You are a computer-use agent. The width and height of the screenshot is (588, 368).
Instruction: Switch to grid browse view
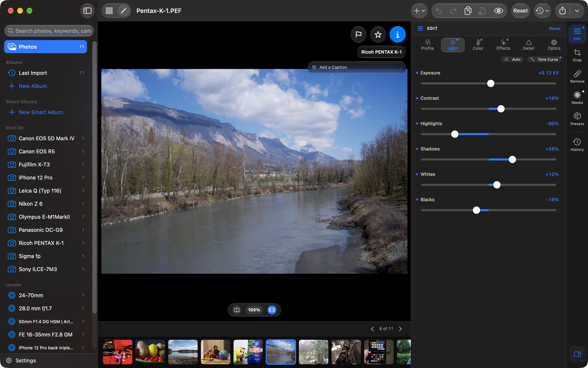109,11
